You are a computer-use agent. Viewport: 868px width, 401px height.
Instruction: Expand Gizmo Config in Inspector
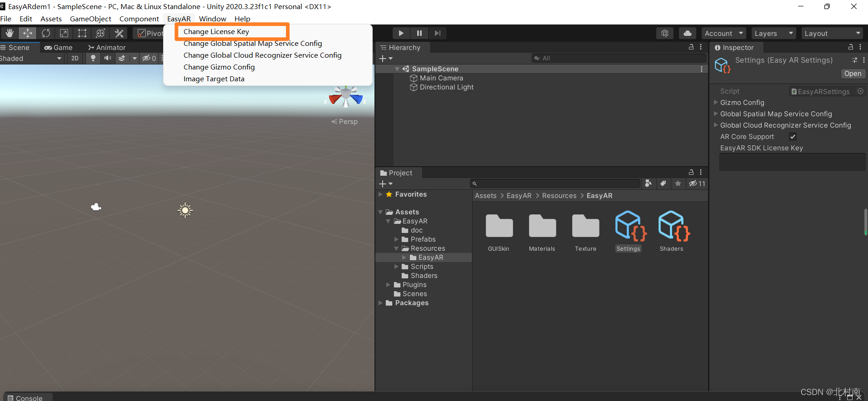pos(716,103)
